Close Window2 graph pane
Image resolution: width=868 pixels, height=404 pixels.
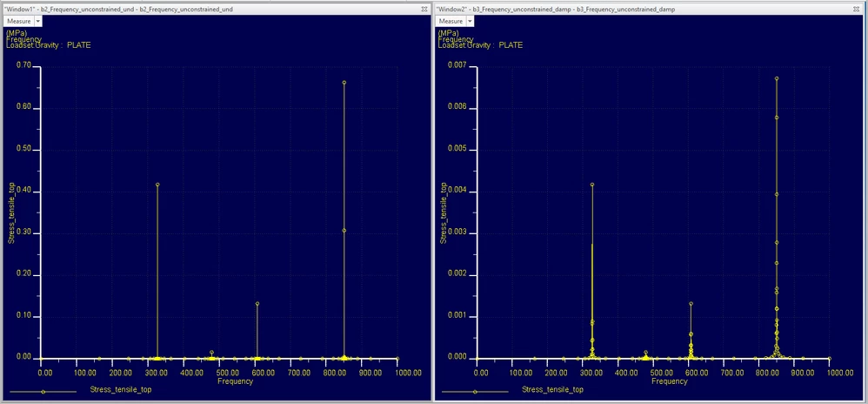coord(858,10)
